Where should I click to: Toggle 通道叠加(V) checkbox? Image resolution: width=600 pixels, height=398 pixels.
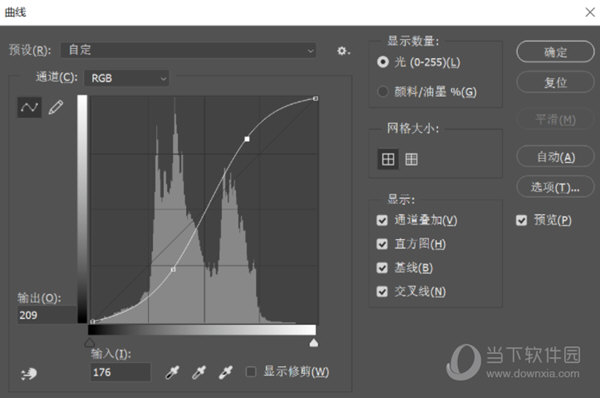pyautogui.click(x=382, y=220)
